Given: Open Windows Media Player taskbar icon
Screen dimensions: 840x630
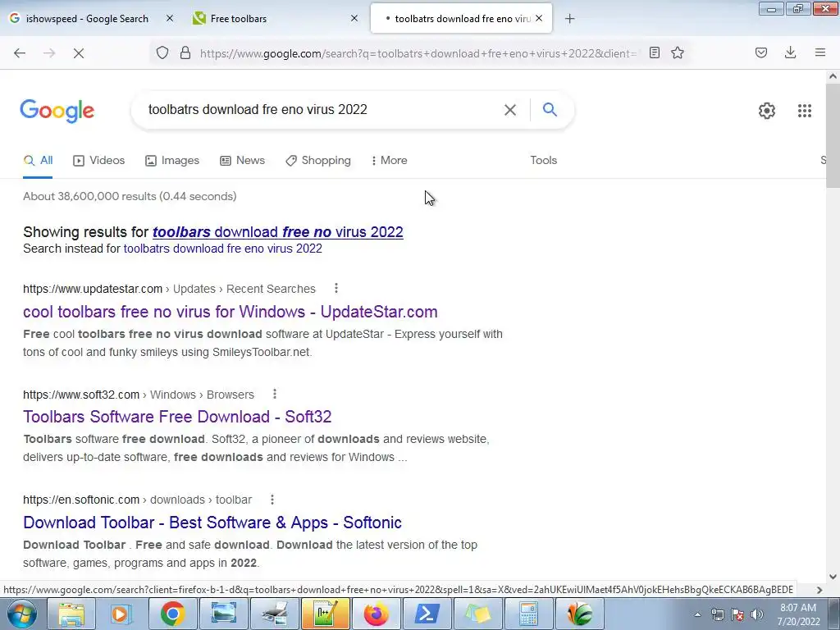Looking at the screenshot, I should tap(121, 614).
